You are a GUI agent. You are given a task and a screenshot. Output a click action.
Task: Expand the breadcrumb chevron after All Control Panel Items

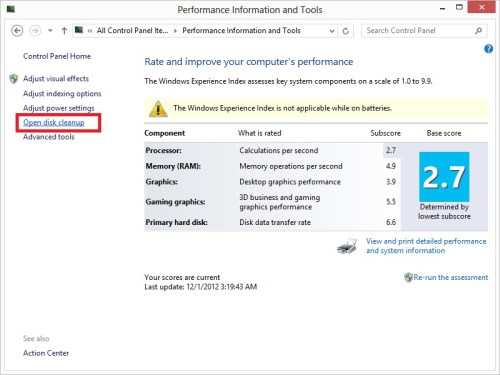tap(175, 31)
